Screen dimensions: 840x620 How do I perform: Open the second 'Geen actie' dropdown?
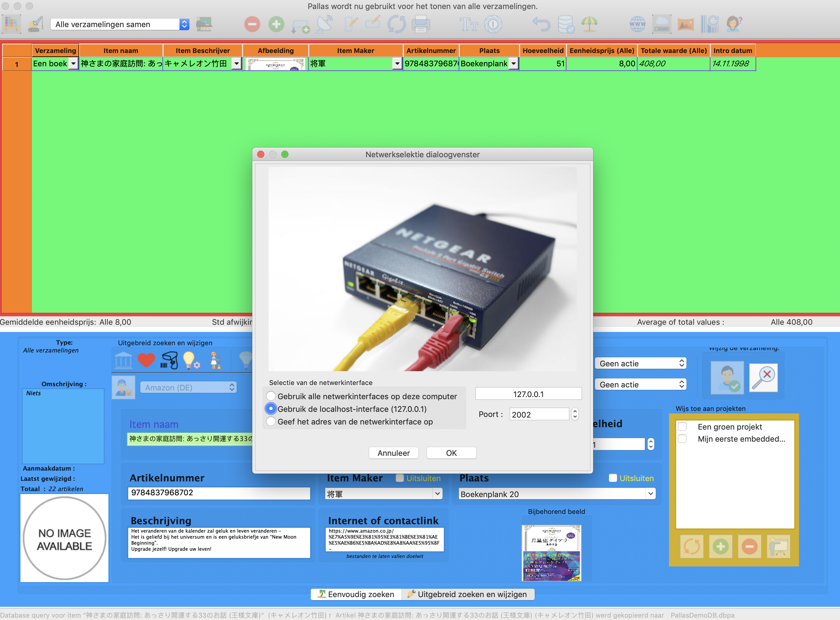[640, 384]
